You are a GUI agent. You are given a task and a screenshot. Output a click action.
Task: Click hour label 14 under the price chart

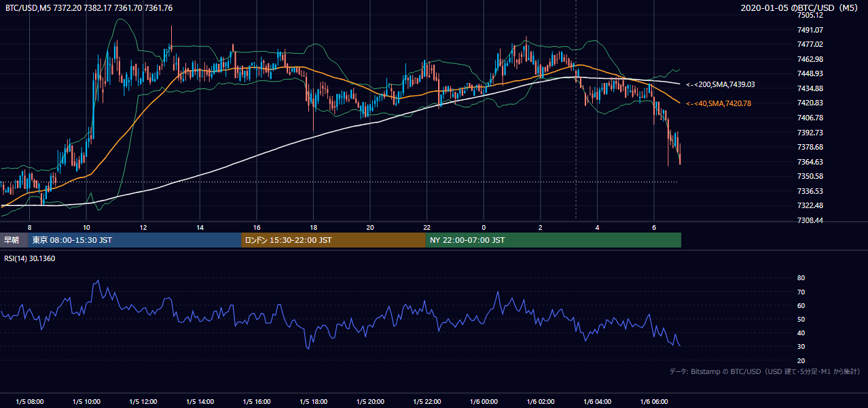click(x=200, y=226)
